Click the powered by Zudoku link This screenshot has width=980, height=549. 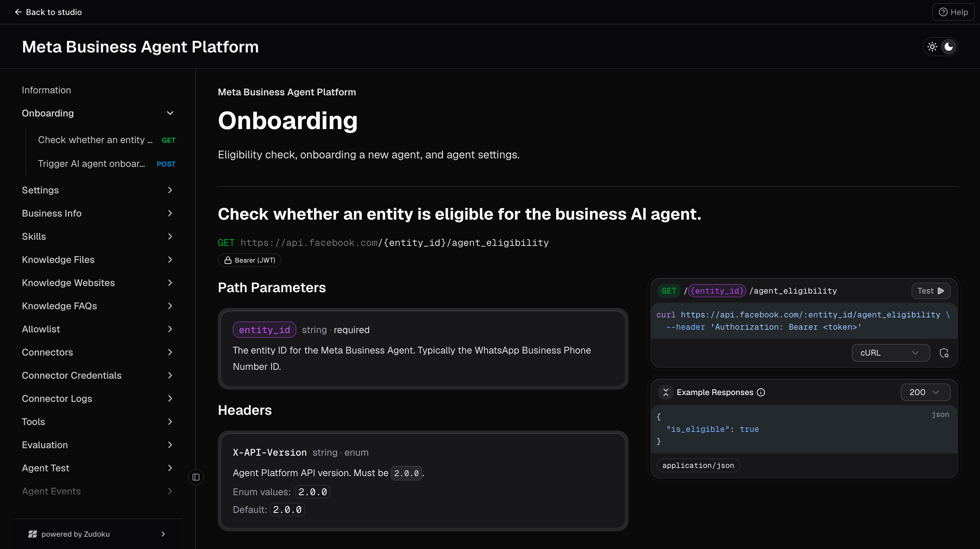(x=97, y=534)
